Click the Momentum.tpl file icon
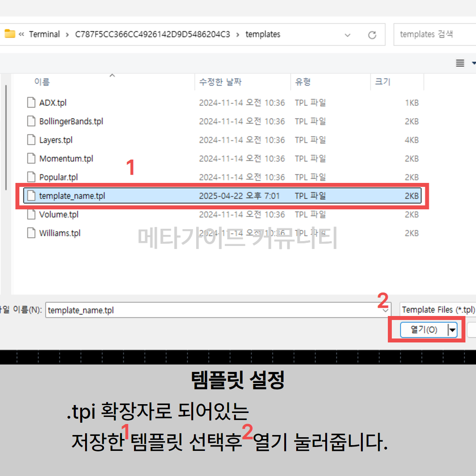This screenshot has height=476, width=476. point(31,159)
